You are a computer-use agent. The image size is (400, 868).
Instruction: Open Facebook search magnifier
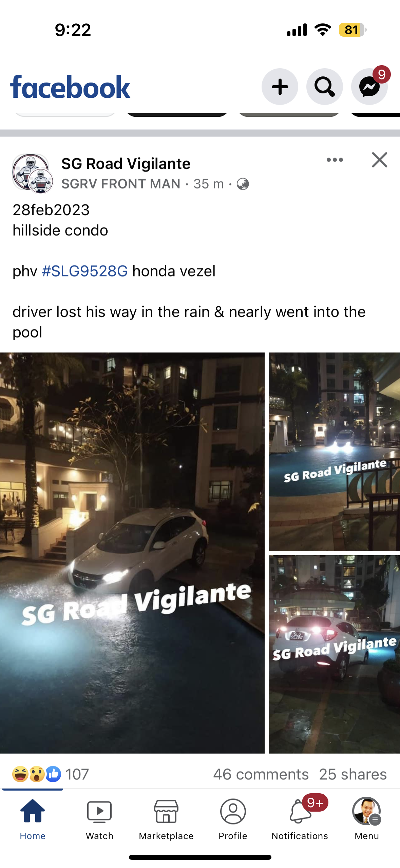pyautogui.click(x=325, y=87)
